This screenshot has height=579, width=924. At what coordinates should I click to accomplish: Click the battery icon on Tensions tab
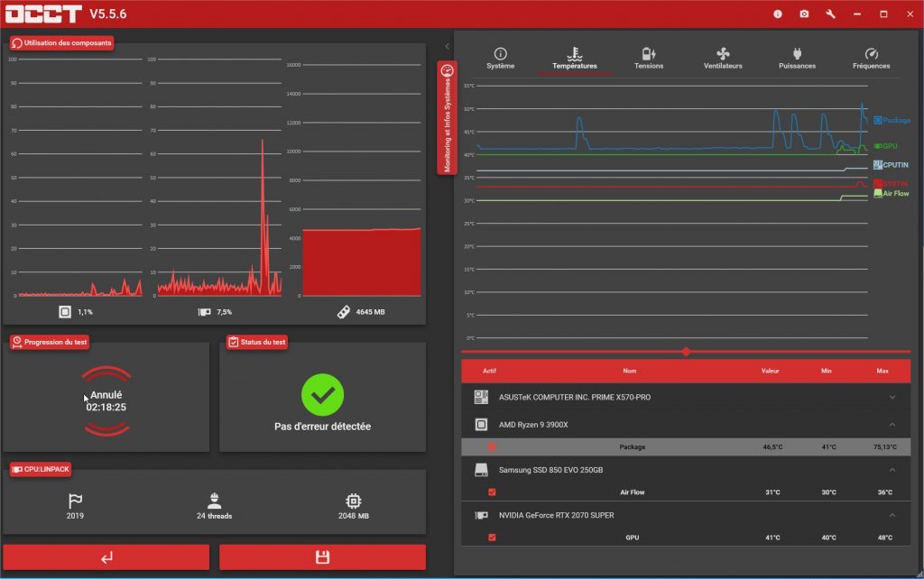tap(649, 53)
